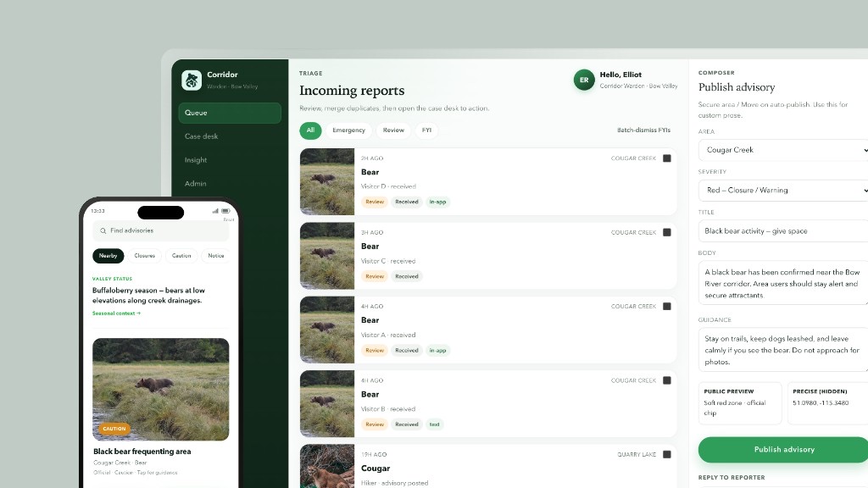Open the Severity dropdown Red – Closure / Warning

(x=783, y=191)
